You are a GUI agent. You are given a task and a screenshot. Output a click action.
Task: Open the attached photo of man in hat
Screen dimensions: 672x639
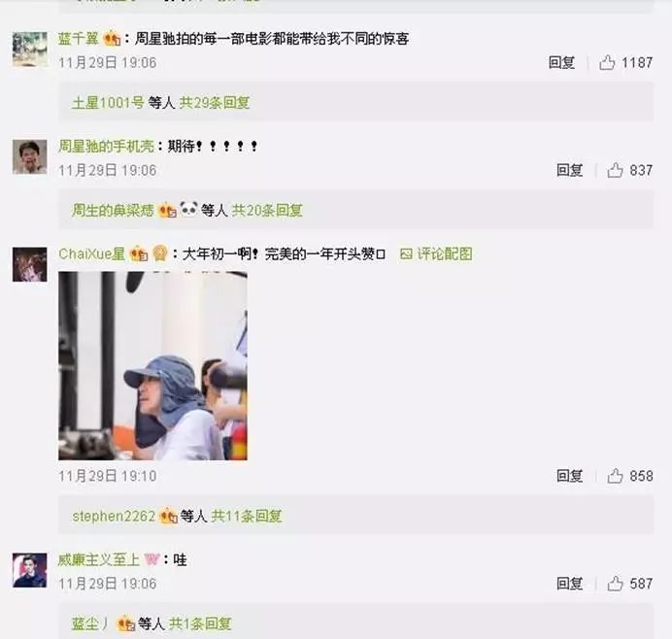(x=152, y=365)
